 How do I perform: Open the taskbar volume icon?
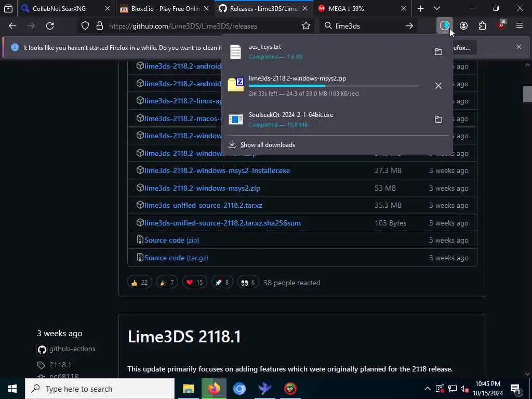(464, 389)
